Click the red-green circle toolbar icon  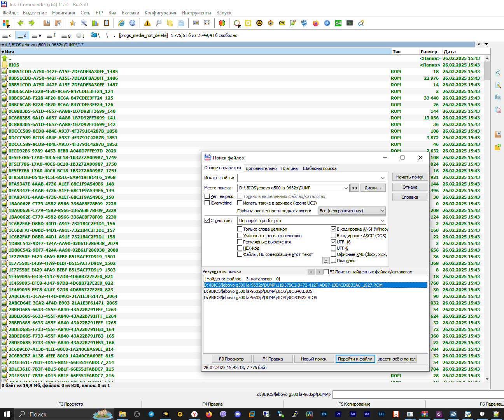[x=222, y=23]
